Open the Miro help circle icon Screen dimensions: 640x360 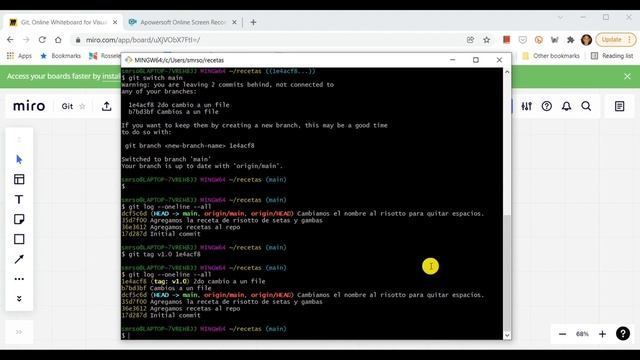point(547,106)
